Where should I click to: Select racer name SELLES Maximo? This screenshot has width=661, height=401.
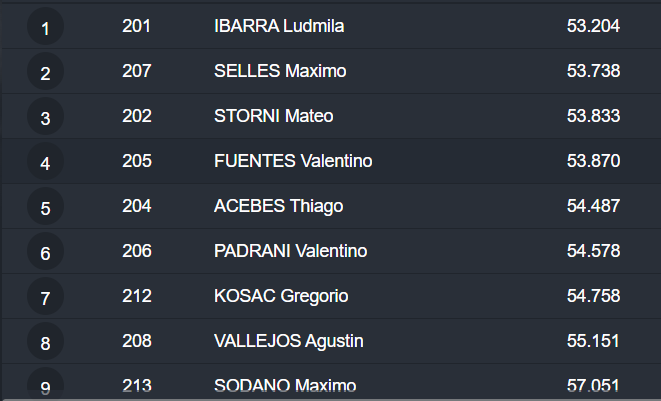click(279, 71)
